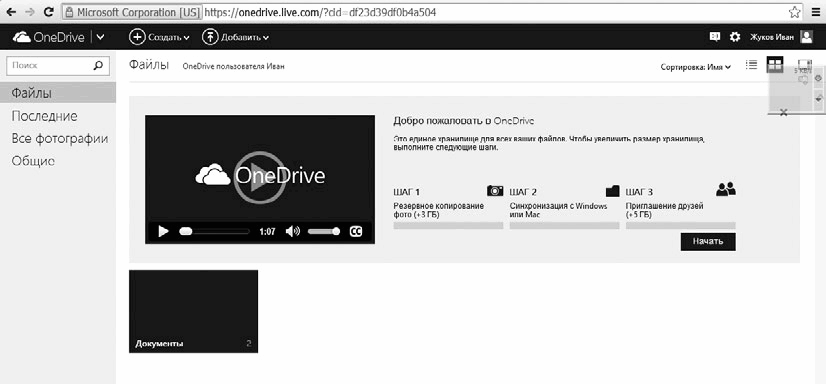
Task: Open Все фотографии in the sidebar
Action: pos(60,139)
